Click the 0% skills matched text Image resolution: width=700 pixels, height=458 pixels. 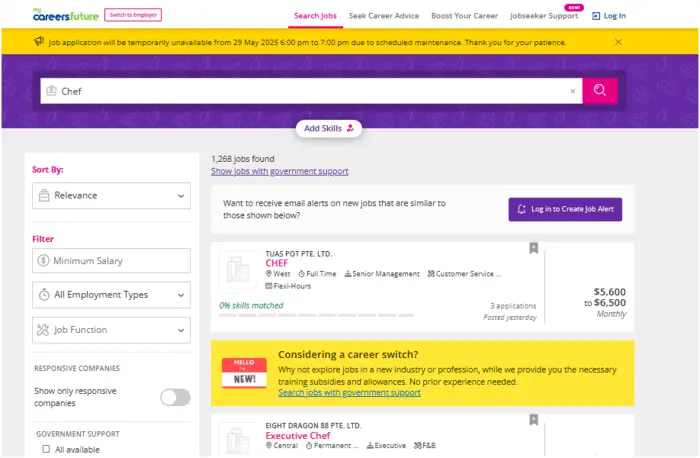pyautogui.click(x=251, y=305)
